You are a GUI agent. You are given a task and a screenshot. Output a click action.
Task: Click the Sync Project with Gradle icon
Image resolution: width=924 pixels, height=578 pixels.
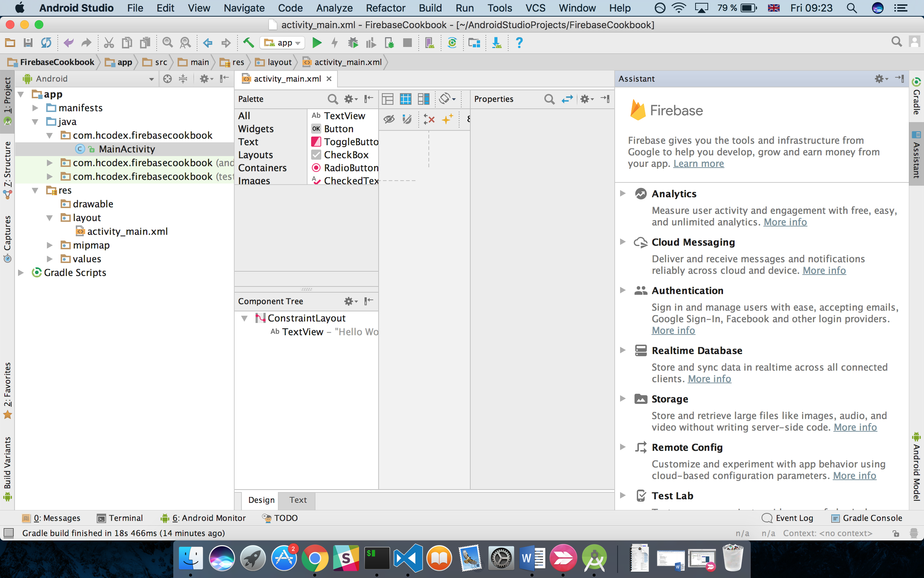(452, 43)
